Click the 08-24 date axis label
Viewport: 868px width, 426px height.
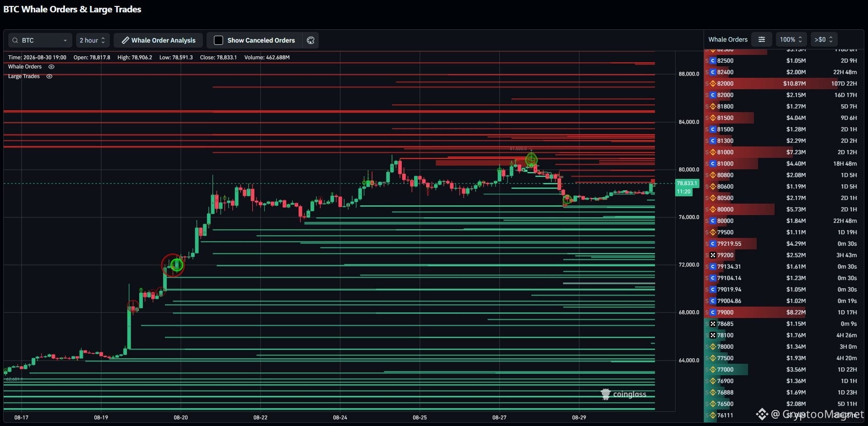click(340, 417)
